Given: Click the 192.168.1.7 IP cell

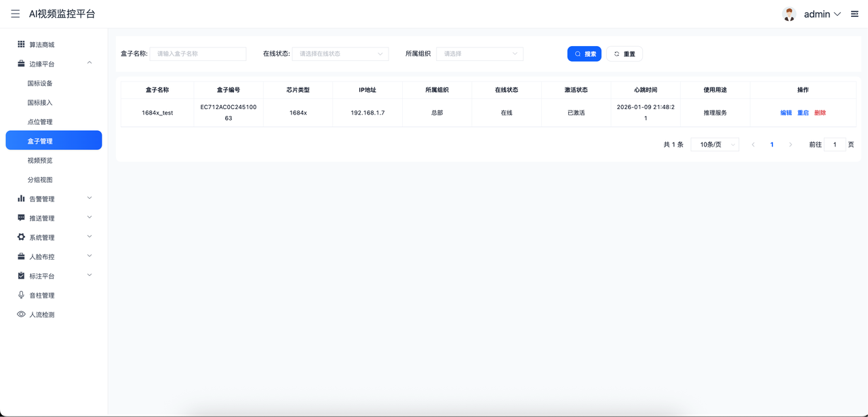Looking at the screenshot, I should coord(368,113).
